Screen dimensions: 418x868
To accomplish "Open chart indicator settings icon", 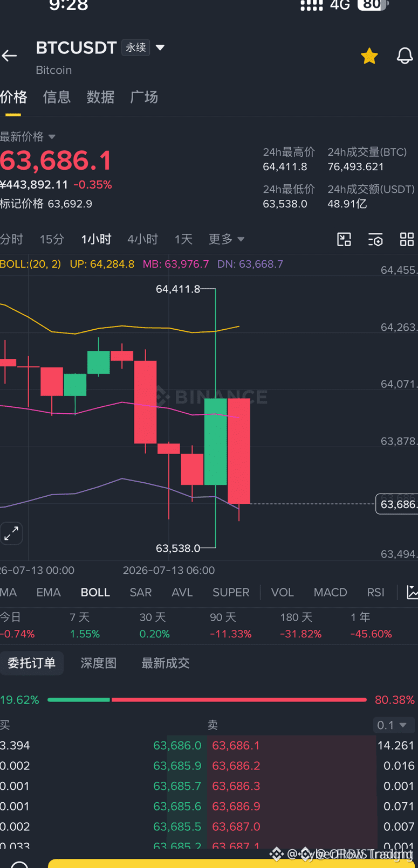I will coord(375,239).
